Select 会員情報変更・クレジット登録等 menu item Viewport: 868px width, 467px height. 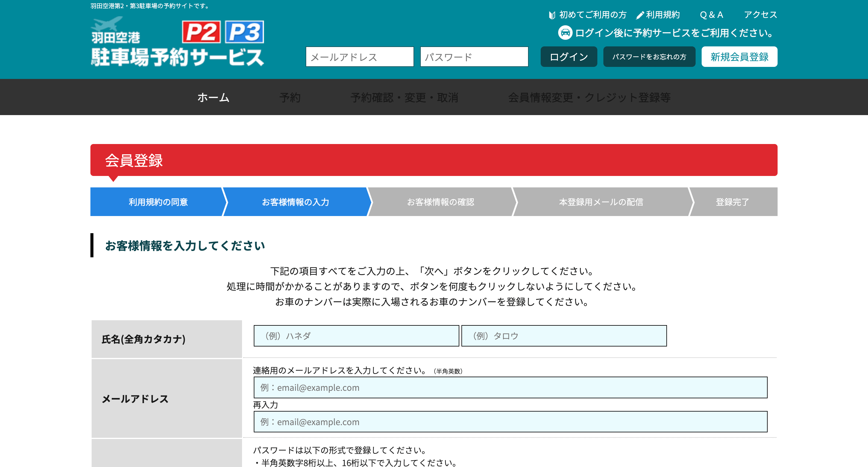click(589, 97)
